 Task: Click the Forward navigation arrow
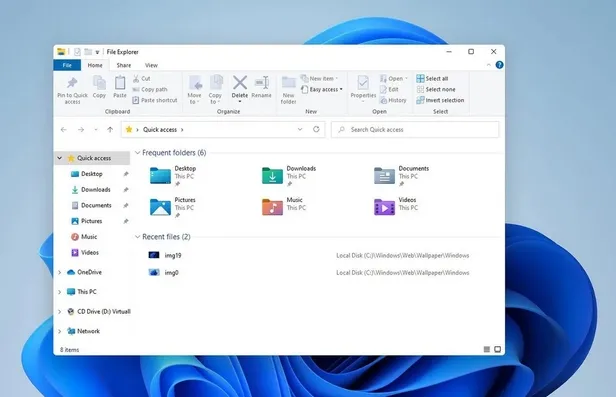[81, 130]
